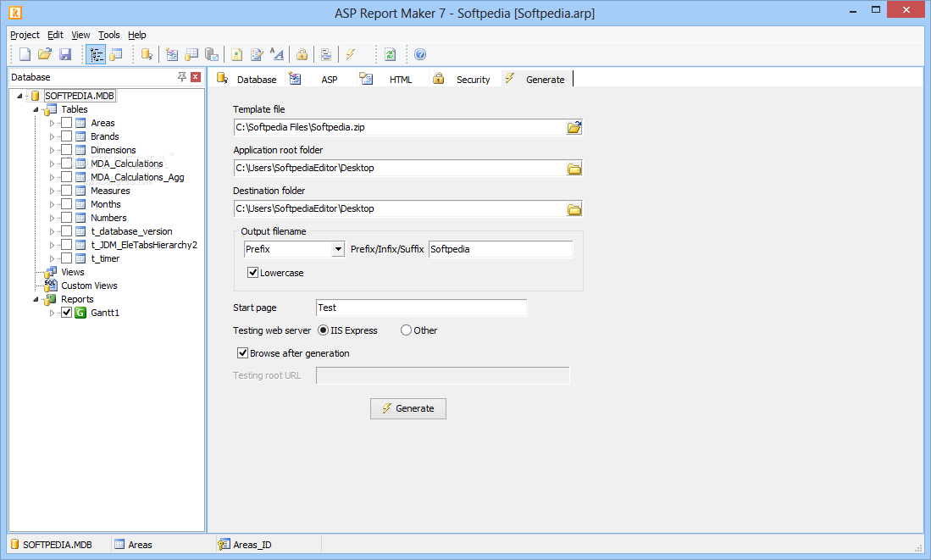Open the Project menu

click(25, 35)
